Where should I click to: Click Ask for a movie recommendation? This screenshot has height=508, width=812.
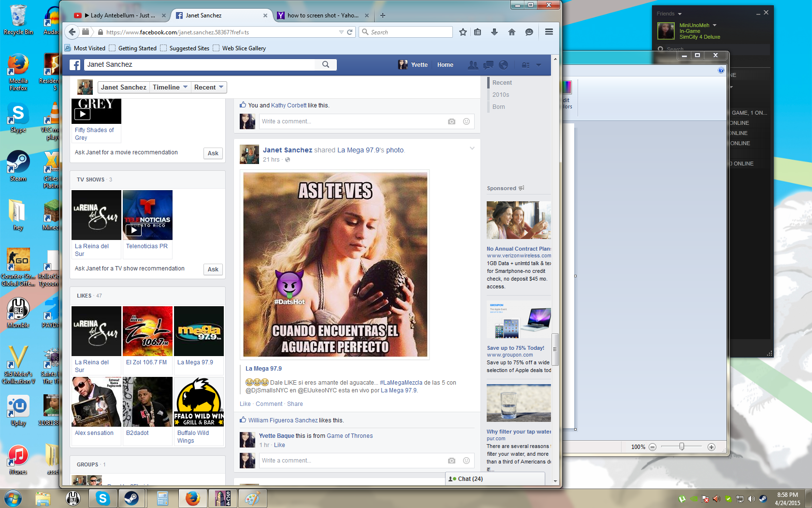coord(213,153)
